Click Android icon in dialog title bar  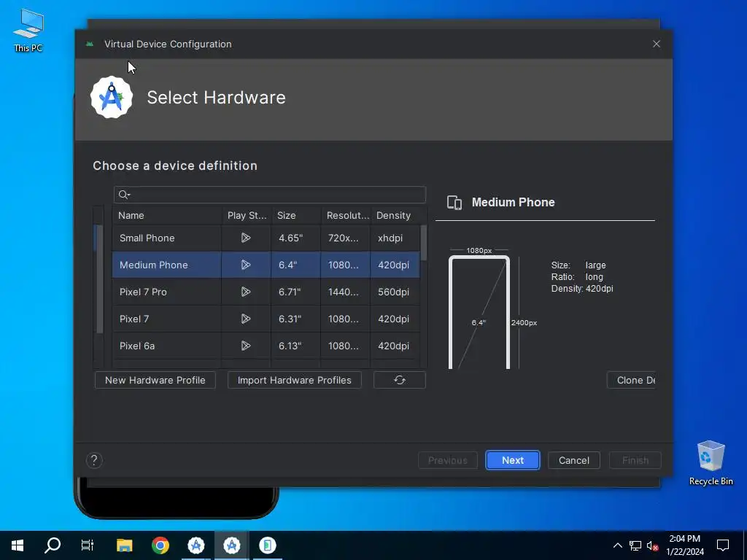[x=90, y=44]
